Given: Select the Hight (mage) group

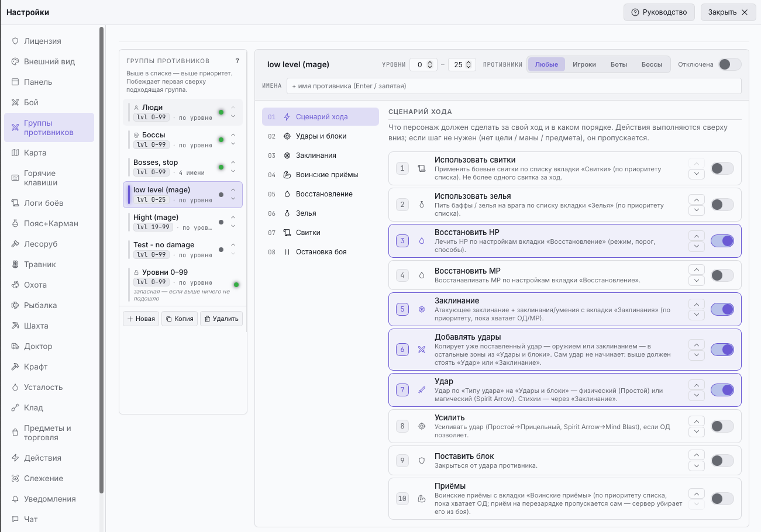Looking at the screenshot, I should coord(182,222).
